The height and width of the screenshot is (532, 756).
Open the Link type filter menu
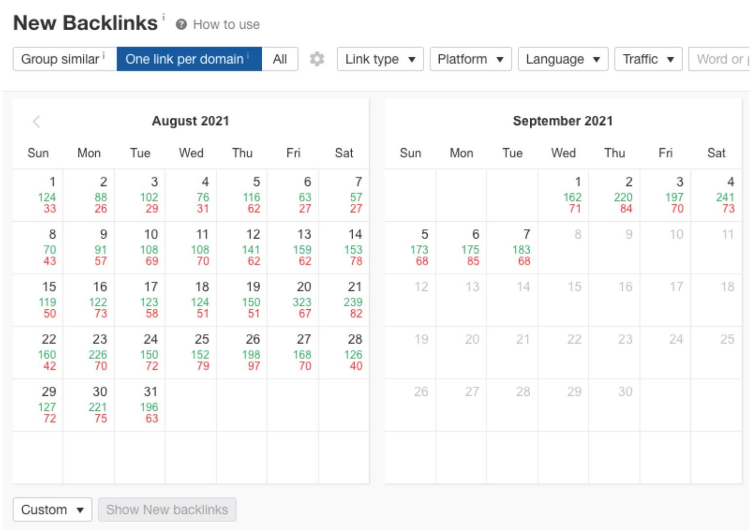click(380, 59)
